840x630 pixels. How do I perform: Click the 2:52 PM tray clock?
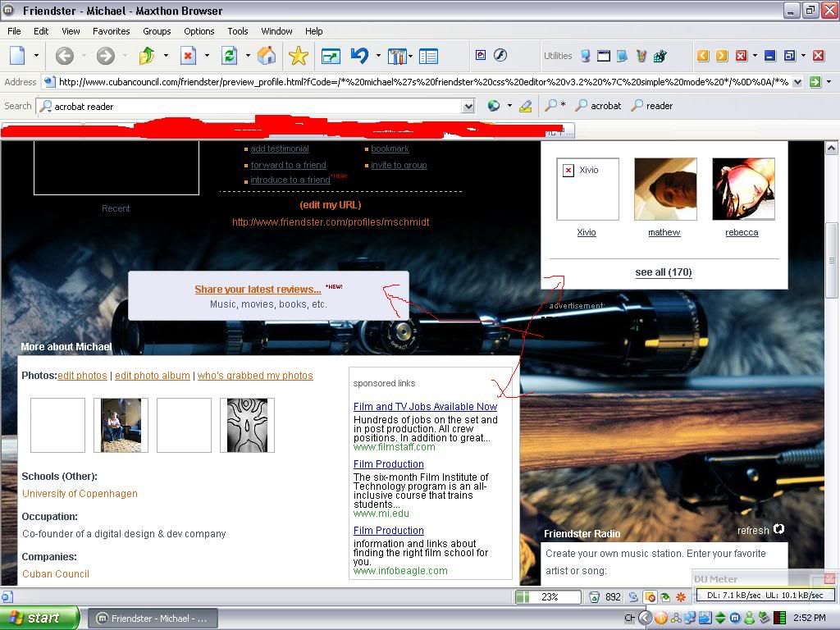[x=809, y=619]
